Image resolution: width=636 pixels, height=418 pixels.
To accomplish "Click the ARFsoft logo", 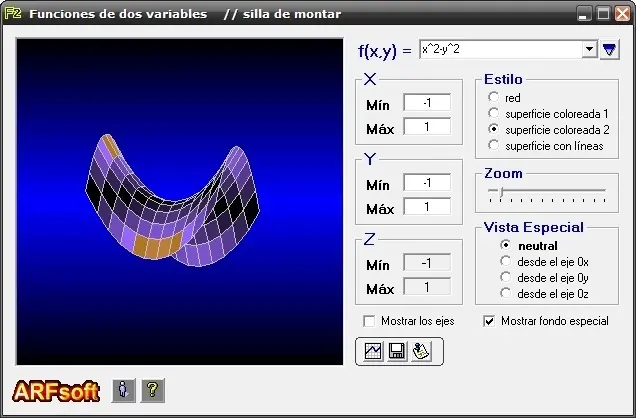I will click(56, 391).
